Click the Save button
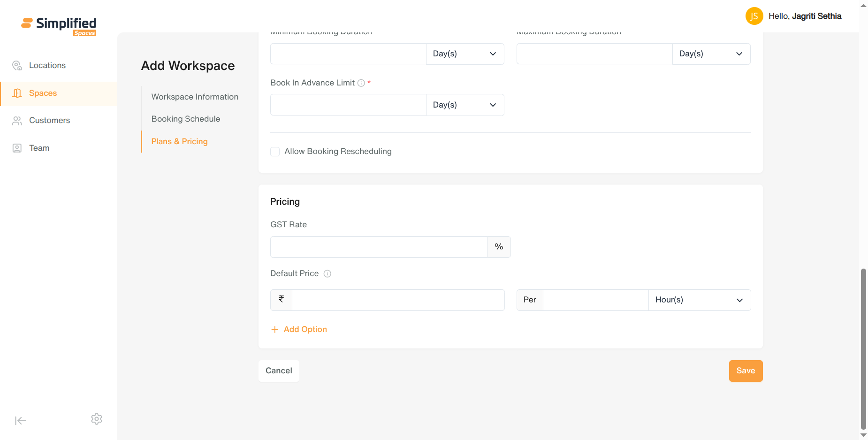This screenshot has width=868, height=440. (746, 371)
